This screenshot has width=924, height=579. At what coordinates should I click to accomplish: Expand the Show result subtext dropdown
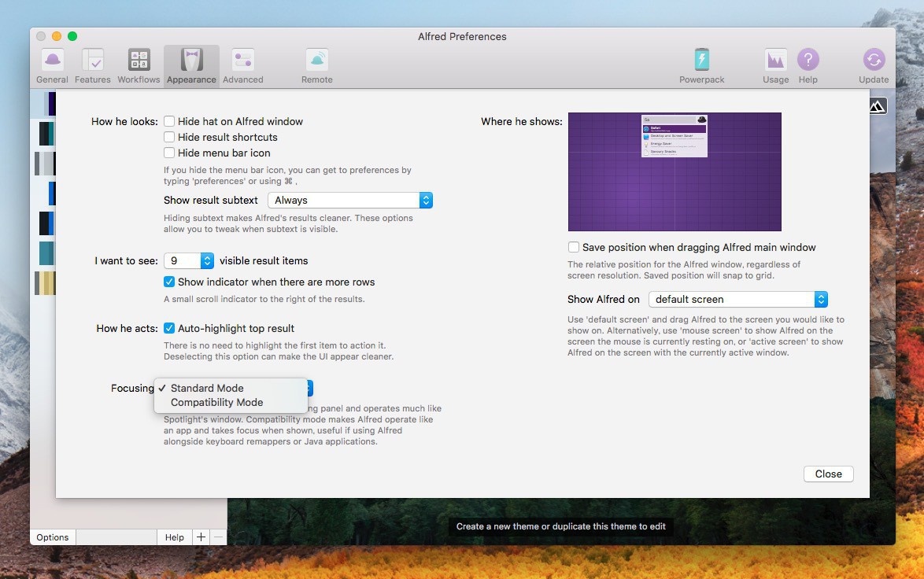click(x=350, y=201)
